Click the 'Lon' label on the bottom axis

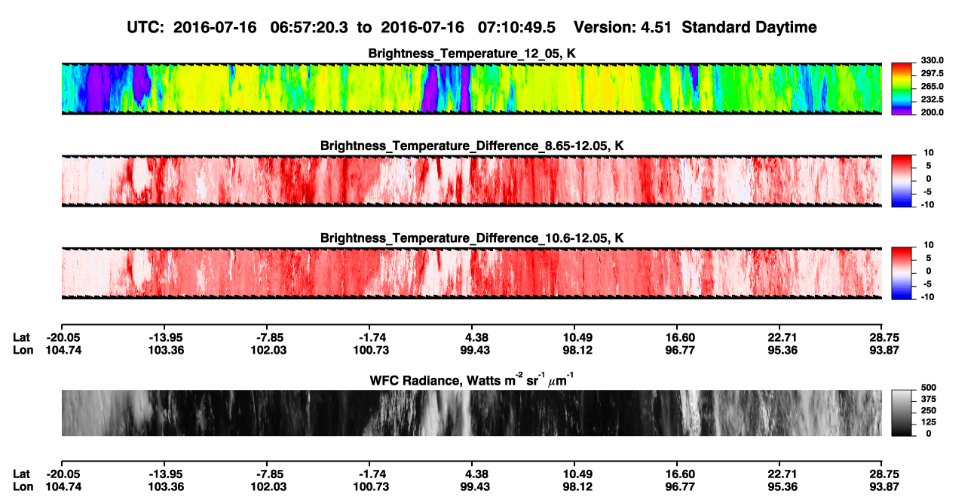[x=23, y=486]
